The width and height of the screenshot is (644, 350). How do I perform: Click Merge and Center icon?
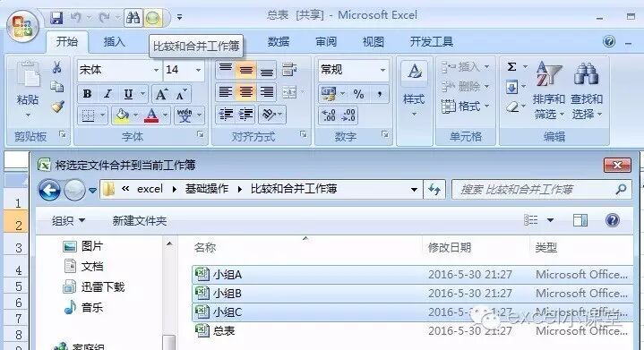(x=289, y=93)
